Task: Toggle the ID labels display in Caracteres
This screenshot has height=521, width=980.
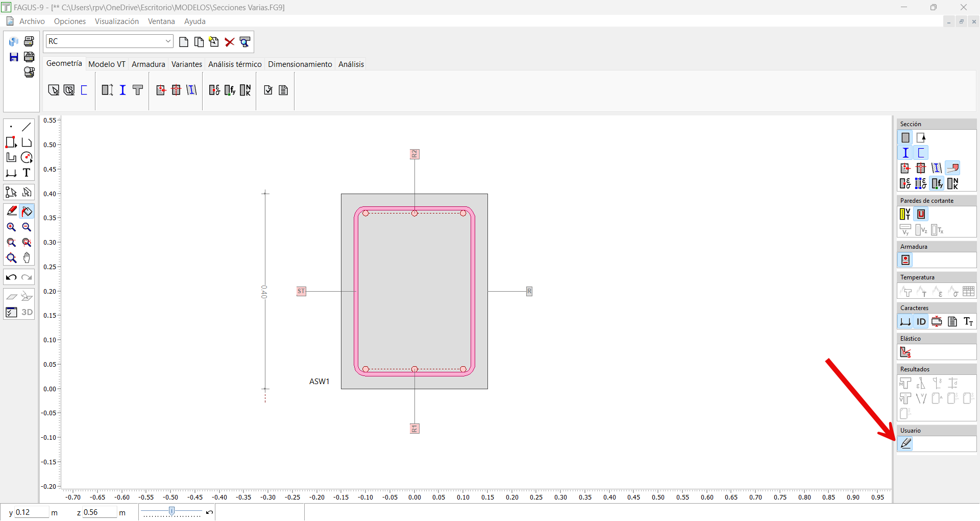Action: click(921, 322)
